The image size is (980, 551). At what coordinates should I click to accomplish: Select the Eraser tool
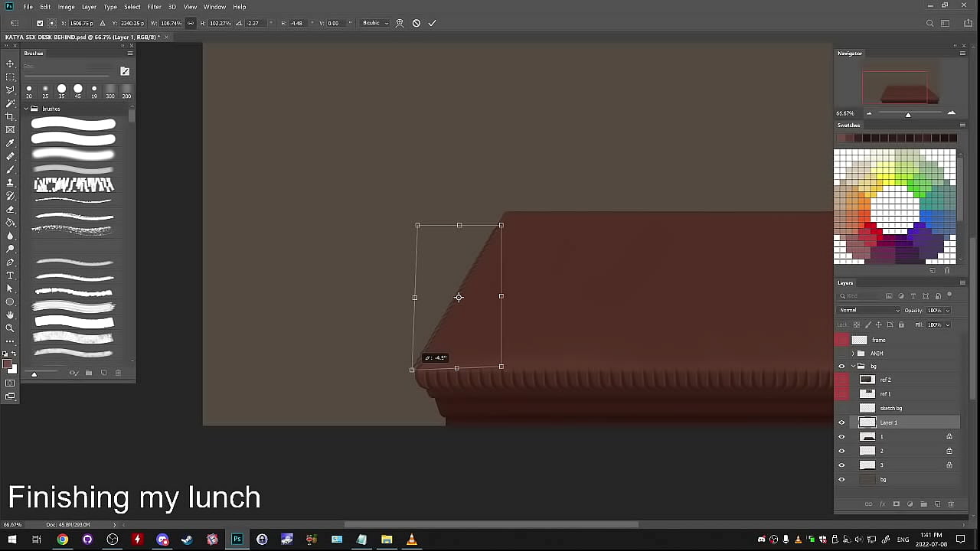(10, 209)
